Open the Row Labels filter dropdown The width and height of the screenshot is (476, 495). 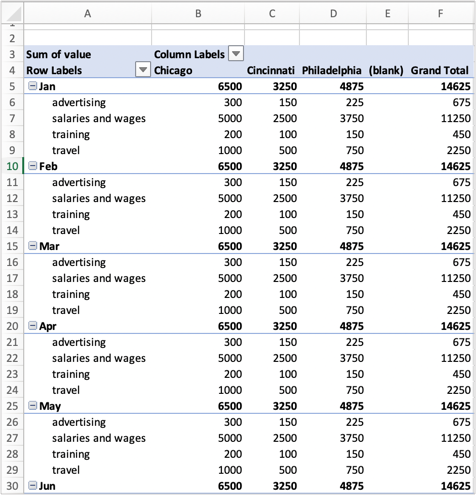click(x=143, y=70)
